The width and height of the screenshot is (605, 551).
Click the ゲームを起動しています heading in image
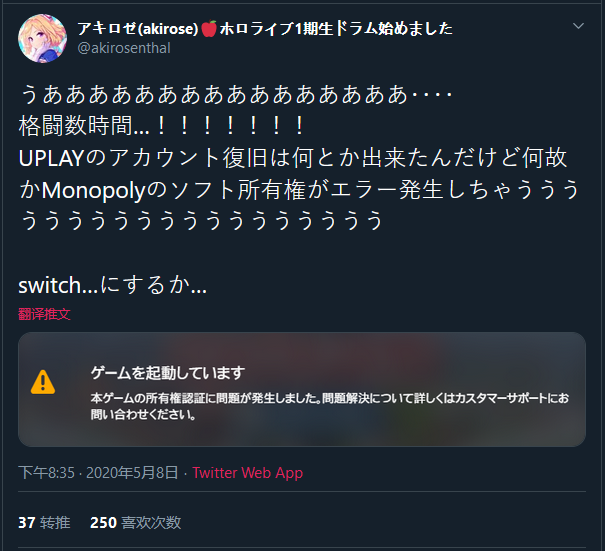click(168, 373)
